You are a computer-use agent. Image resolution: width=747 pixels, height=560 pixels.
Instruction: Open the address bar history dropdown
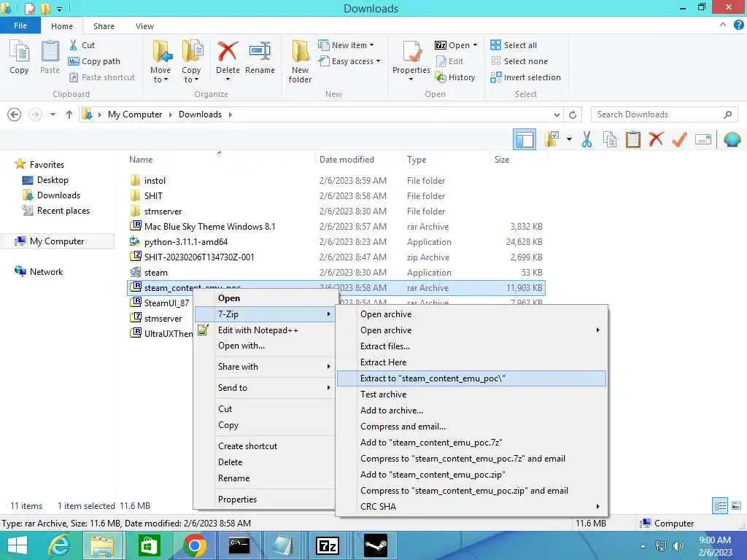click(x=557, y=114)
